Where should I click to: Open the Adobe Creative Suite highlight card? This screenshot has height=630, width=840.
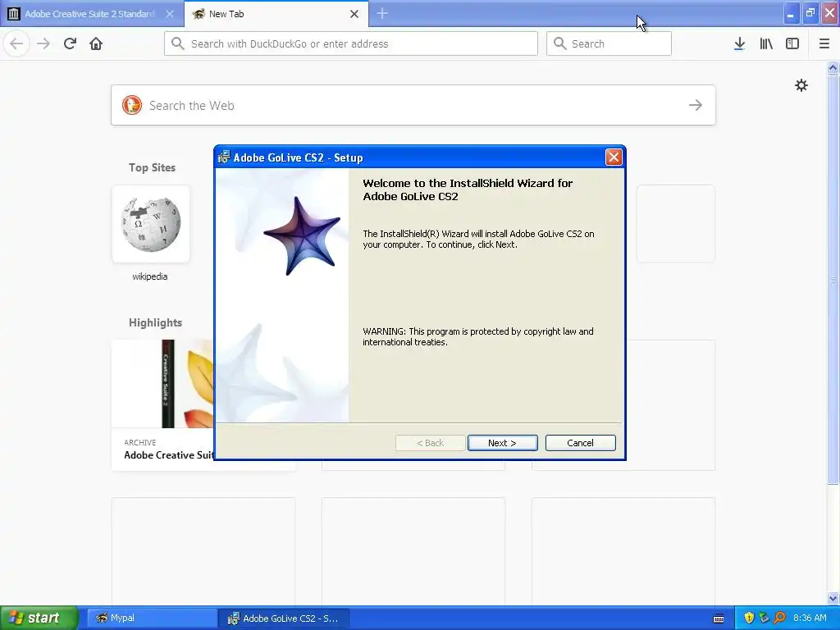click(163, 405)
